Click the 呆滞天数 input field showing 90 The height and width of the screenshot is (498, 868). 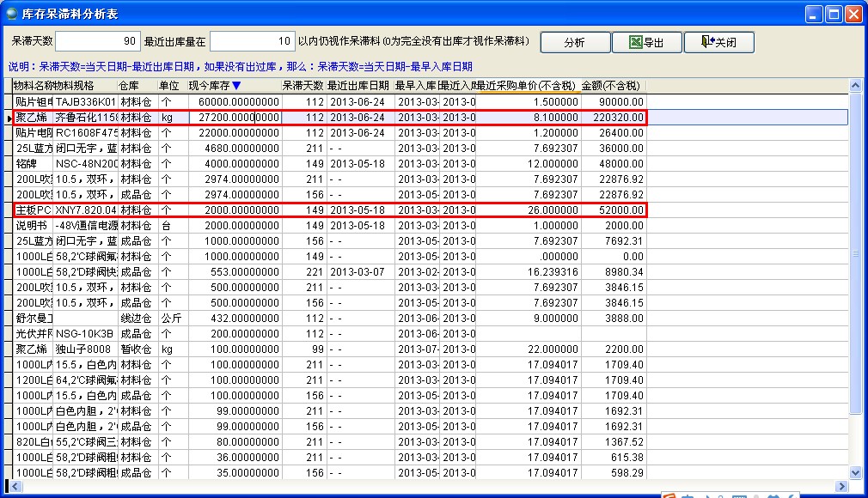click(x=98, y=41)
